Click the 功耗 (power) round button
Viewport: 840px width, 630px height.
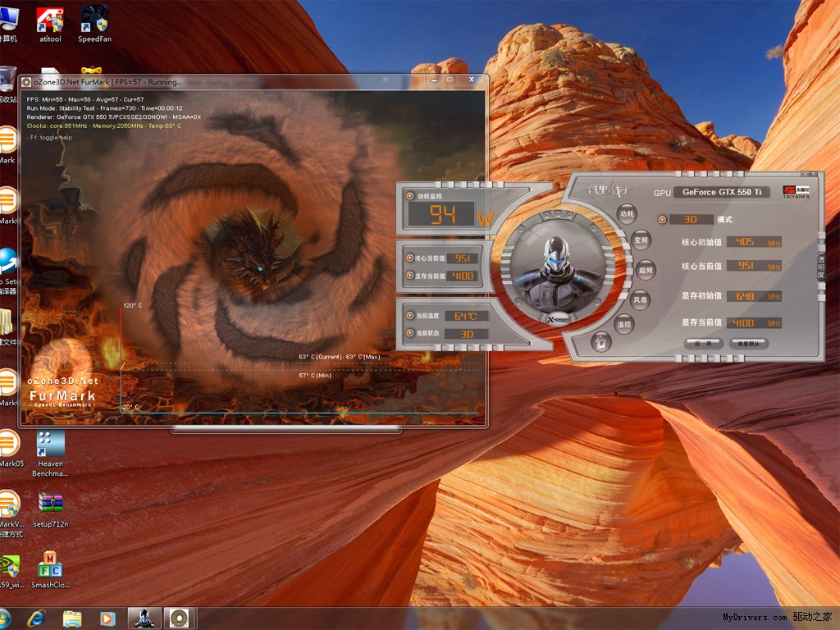tap(627, 215)
